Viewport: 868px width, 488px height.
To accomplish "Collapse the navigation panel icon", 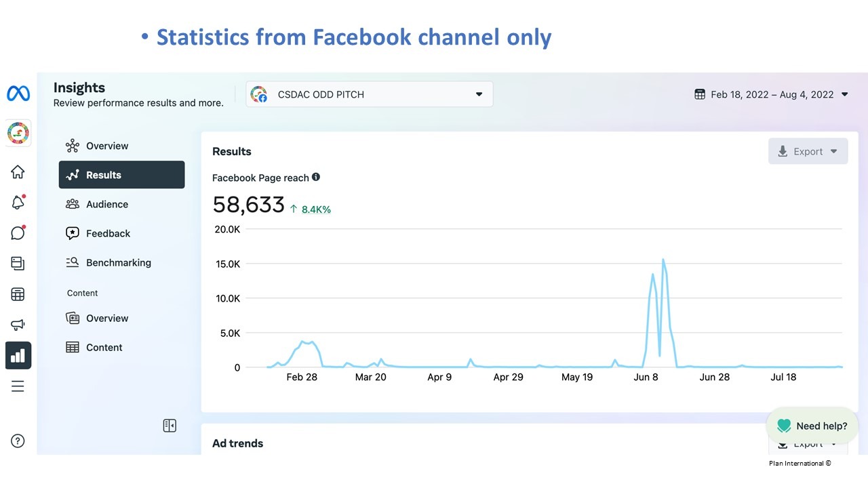I will tap(170, 426).
